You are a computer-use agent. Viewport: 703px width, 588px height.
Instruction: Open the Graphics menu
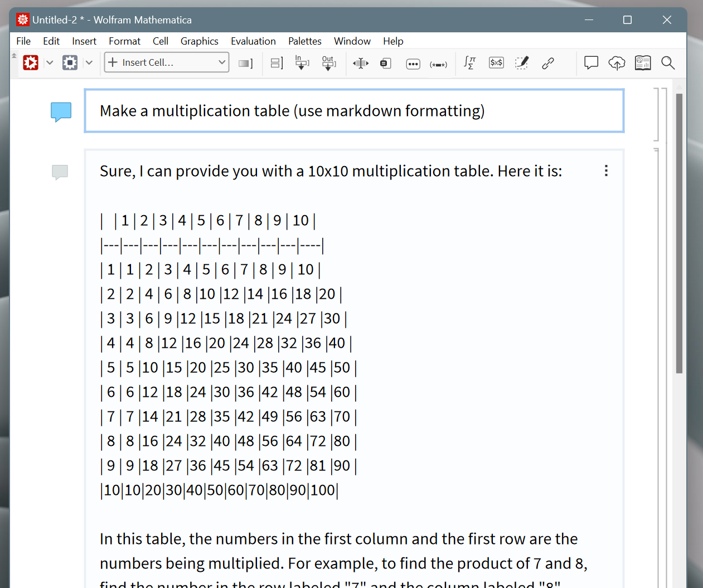coord(200,41)
